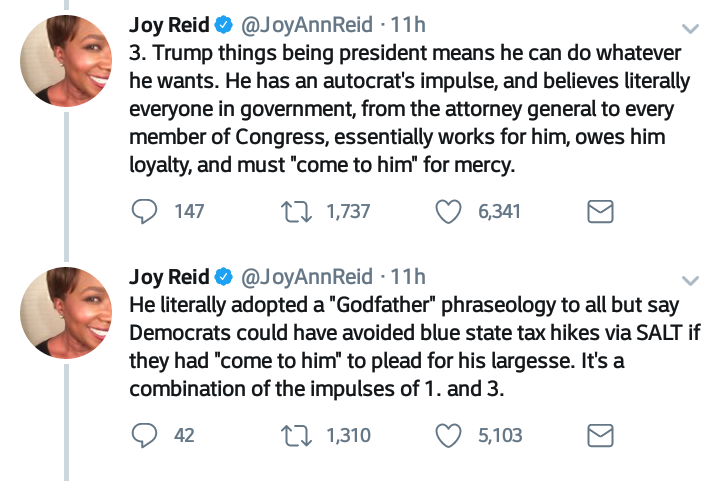Open the first tweet's chevron options menu

click(x=690, y=28)
